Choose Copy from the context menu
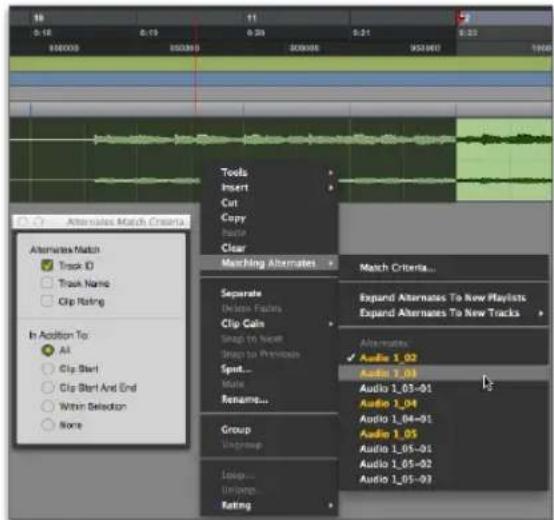Screen dimensions: 554x520 click(269, 218)
